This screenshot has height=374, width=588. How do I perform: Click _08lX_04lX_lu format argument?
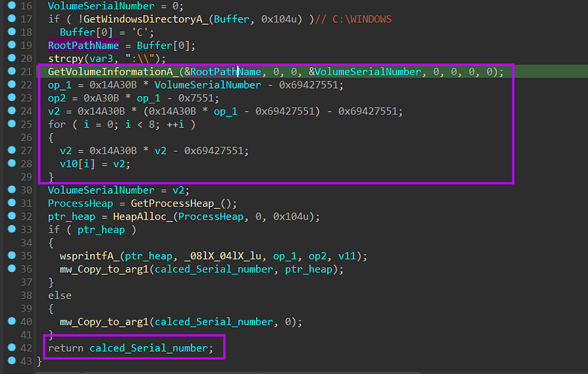pyautogui.click(x=222, y=256)
